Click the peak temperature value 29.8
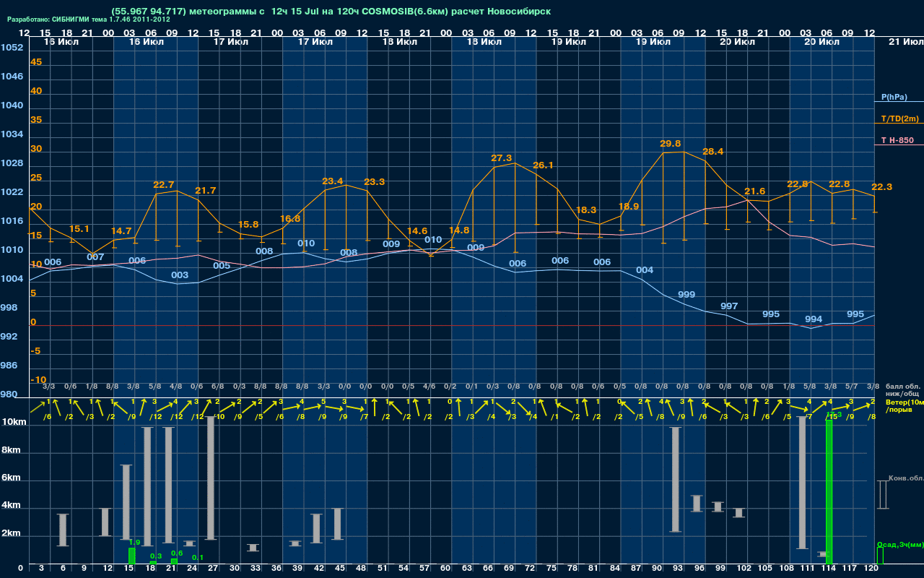This screenshot has height=578, width=924. [x=671, y=144]
